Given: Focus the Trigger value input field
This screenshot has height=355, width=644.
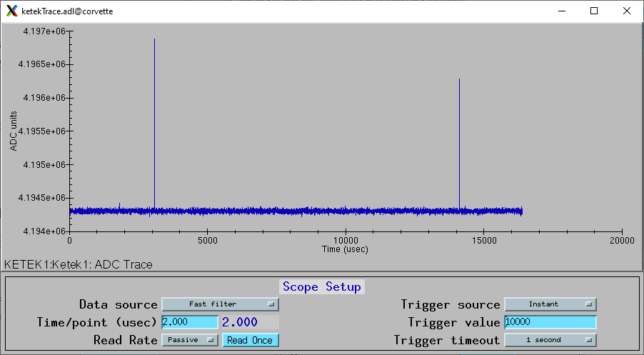Looking at the screenshot, I should (550, 322).
